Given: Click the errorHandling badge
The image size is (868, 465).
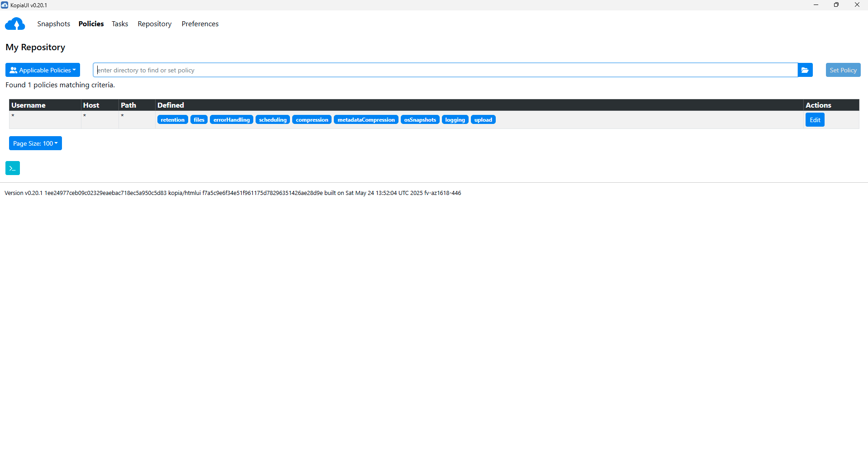Looking at the screenshot, I should click(232, 120).
